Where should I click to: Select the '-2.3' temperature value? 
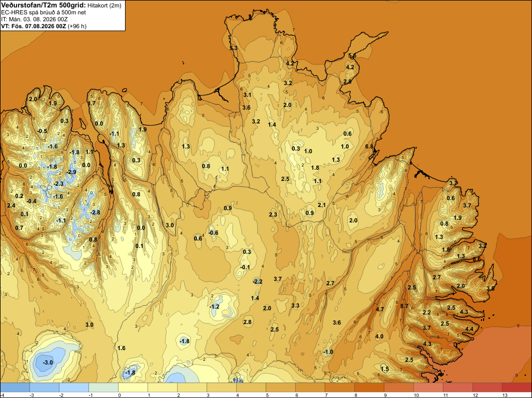pos(59,184)
